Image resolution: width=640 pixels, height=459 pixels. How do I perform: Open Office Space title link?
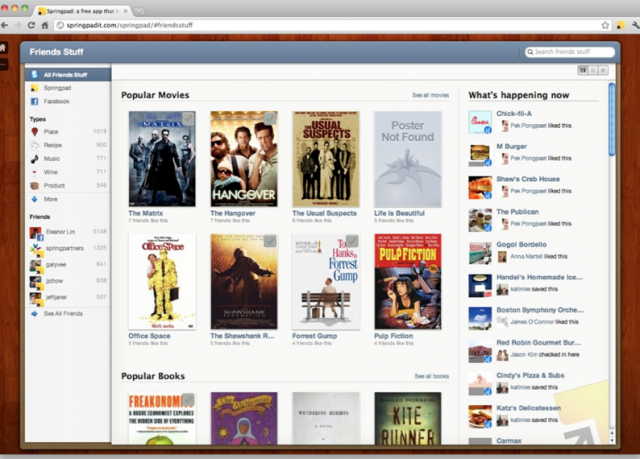click(x=149, y=336)
